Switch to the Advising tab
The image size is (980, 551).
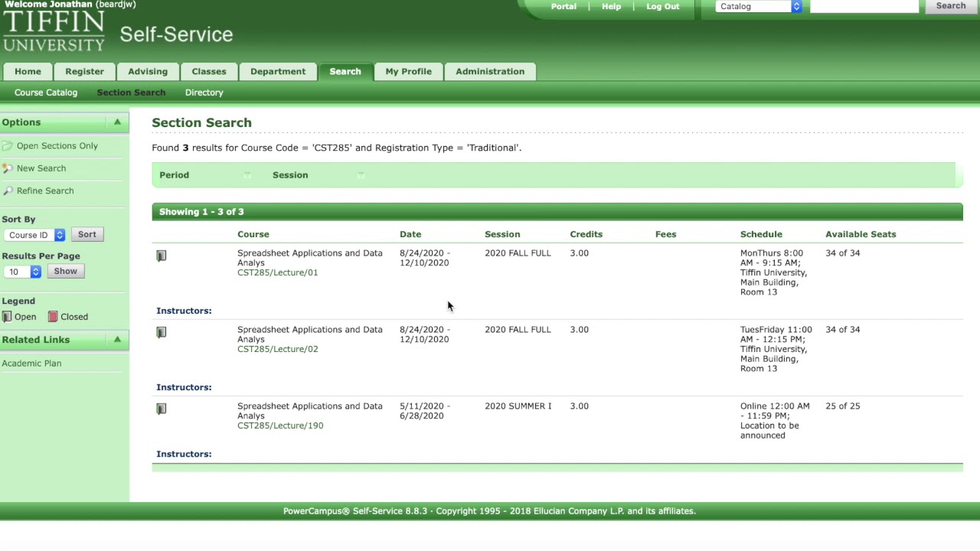click(x=148, y=71)
